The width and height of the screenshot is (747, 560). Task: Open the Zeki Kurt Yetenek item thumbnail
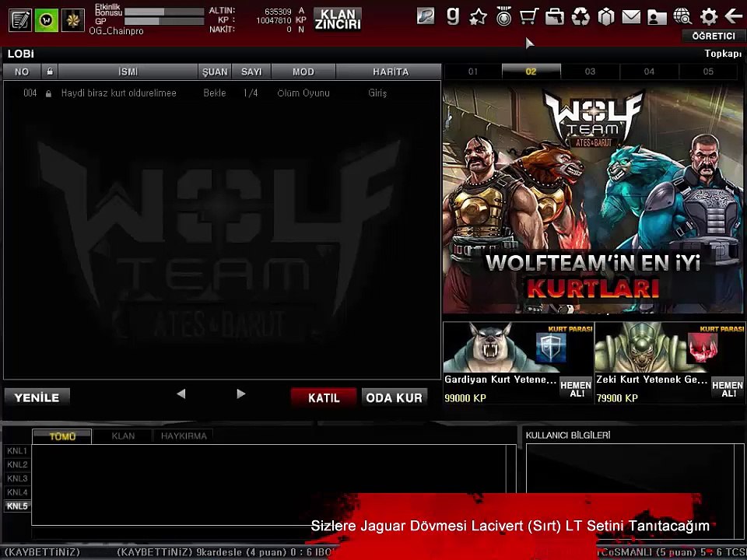tap(670, 348)
